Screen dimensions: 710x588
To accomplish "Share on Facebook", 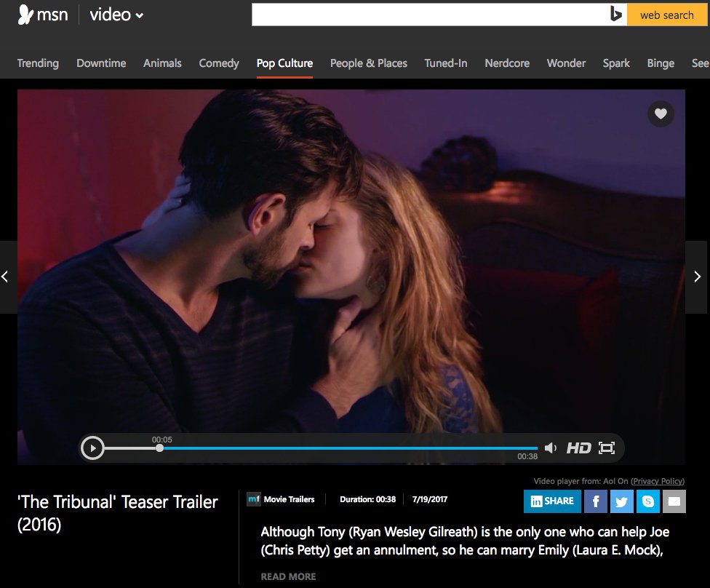I will tap(596, 501).
